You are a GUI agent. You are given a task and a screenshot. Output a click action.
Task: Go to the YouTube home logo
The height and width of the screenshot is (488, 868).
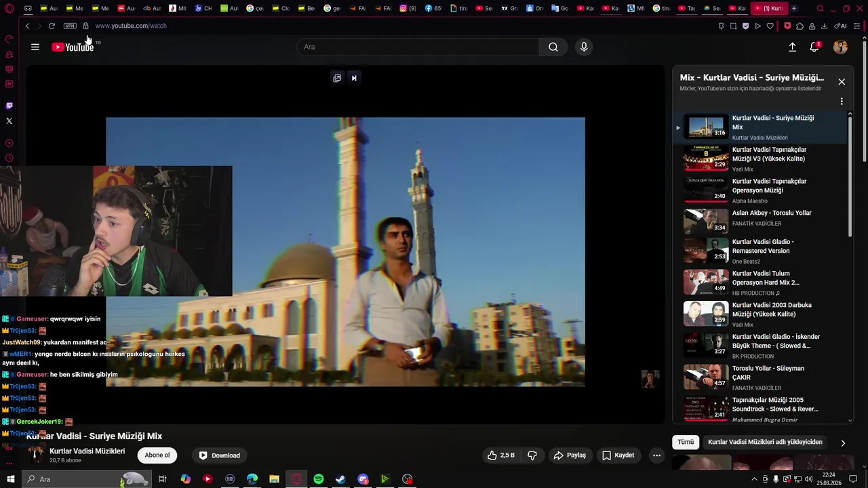pos(73,47)
